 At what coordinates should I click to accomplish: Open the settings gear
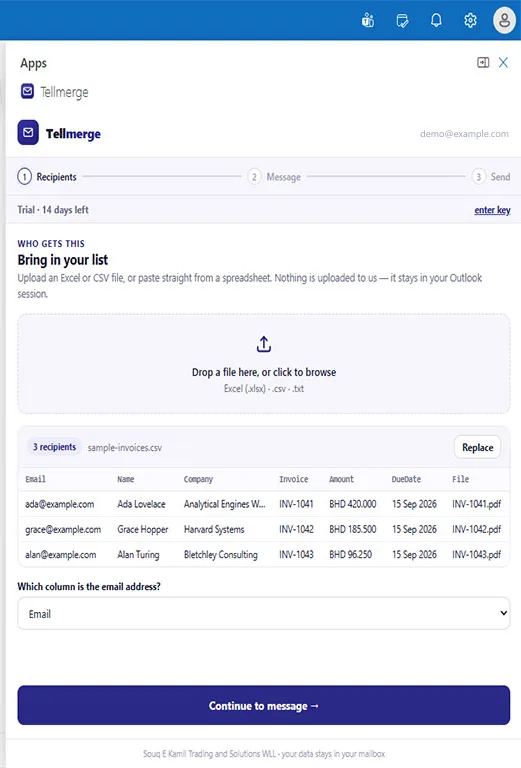[x=470, y=20]
